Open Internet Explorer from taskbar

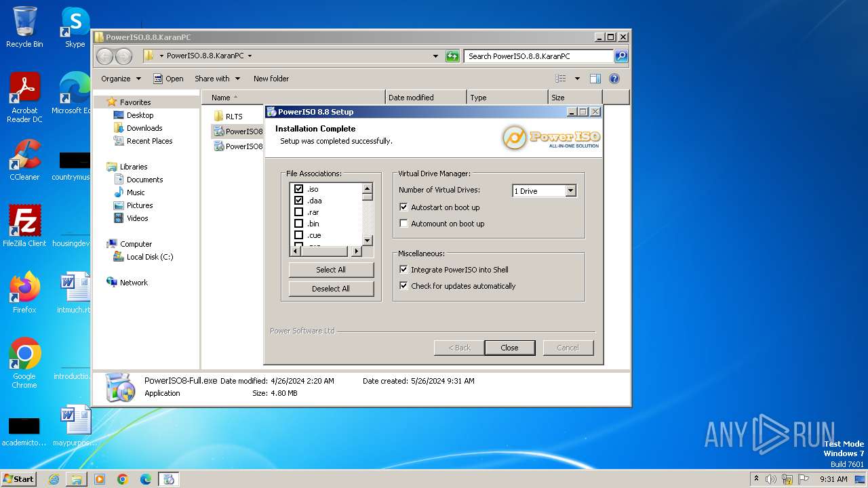54,479
